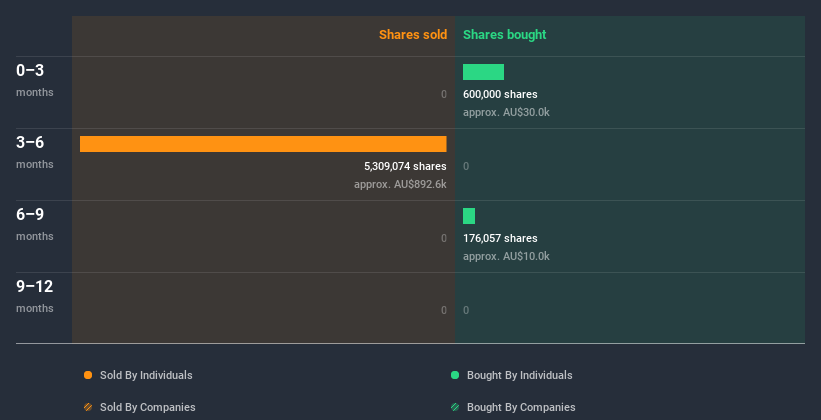Toggle the Sold By Companies legend label
The width and height of the screenshot is (821, 420).
click(148, 407)
